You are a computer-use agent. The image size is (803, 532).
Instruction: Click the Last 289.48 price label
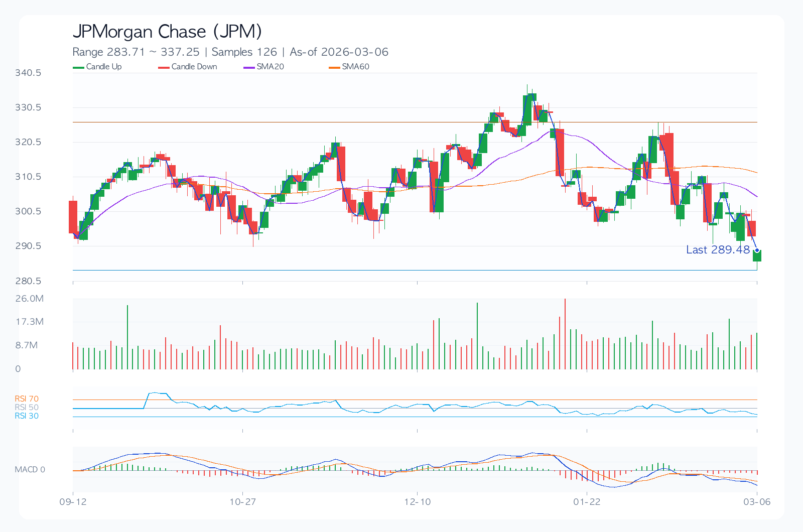click(x=718, y=250)
